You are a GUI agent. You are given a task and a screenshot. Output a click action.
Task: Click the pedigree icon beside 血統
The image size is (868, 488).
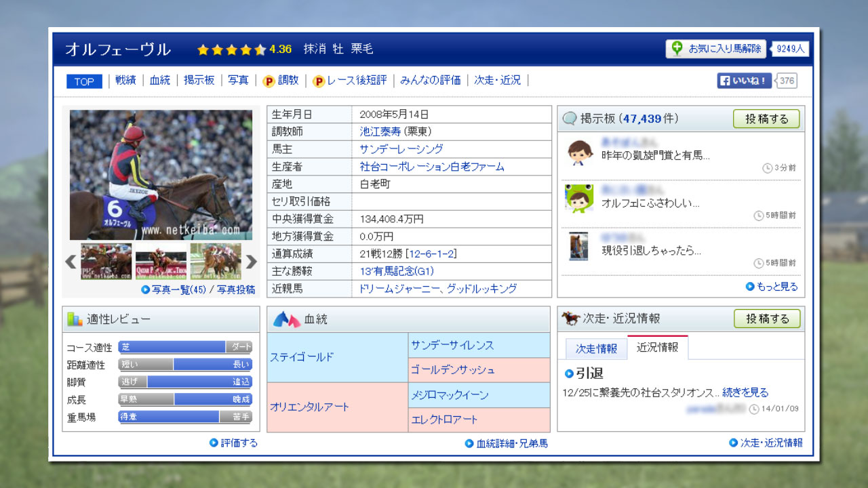point(286,319)
